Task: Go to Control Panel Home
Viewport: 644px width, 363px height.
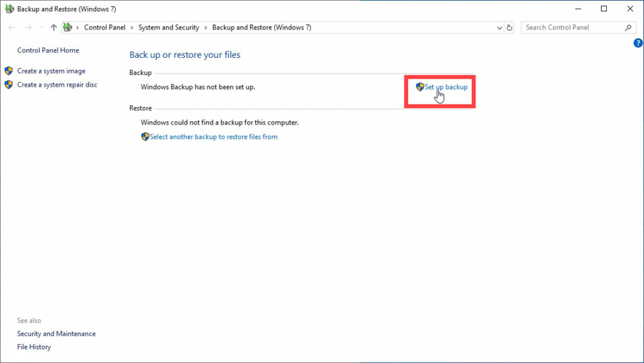Action: tap(48, 50)
